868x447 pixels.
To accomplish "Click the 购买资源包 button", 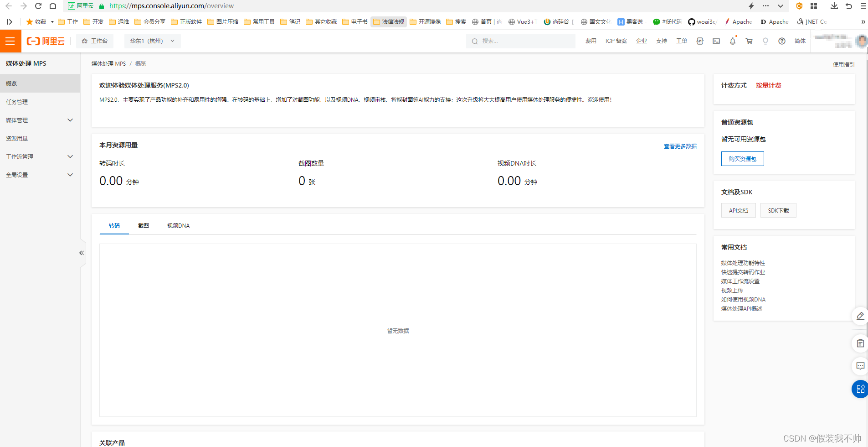I will tap(743, 159).
